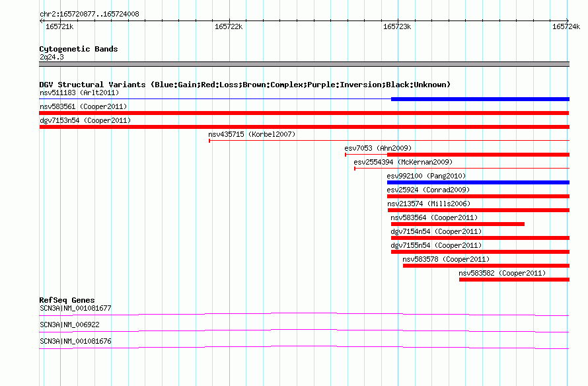
Task: Select the magenta SCN3A NM_001081676 gene line
Action: (x=304, y=347)
